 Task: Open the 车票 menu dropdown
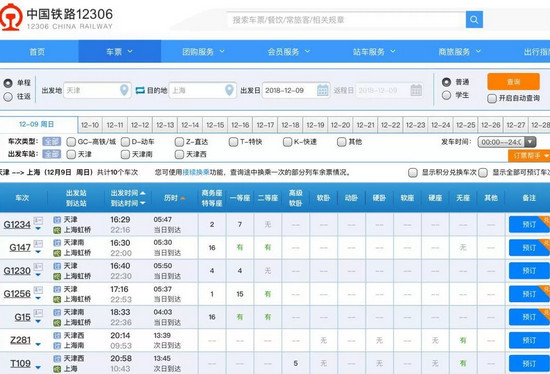click(x=120, y=52)
